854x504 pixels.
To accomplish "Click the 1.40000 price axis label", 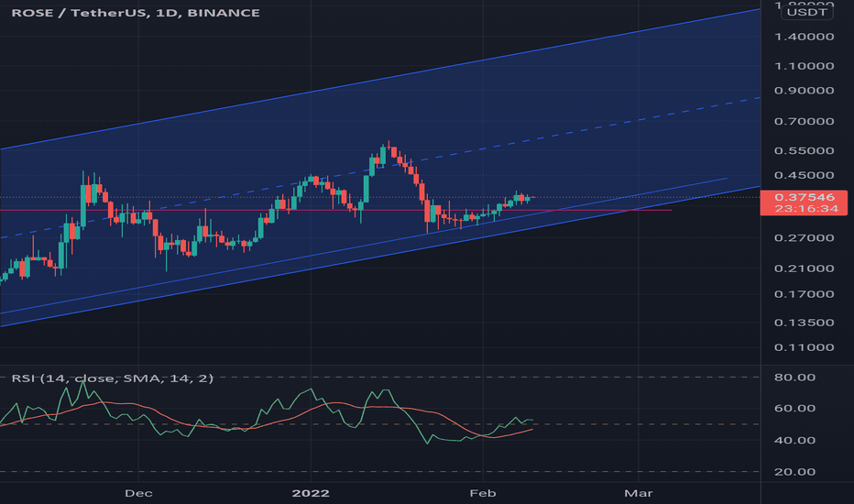I will click(804, 37).
